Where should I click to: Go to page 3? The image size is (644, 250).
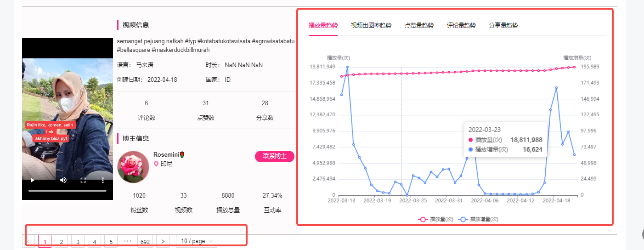[78, 241]
